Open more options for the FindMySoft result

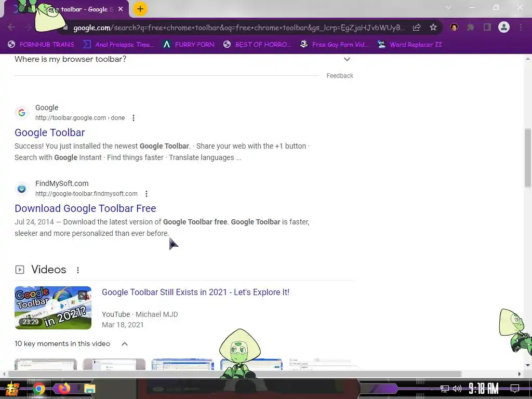[146, 194]
